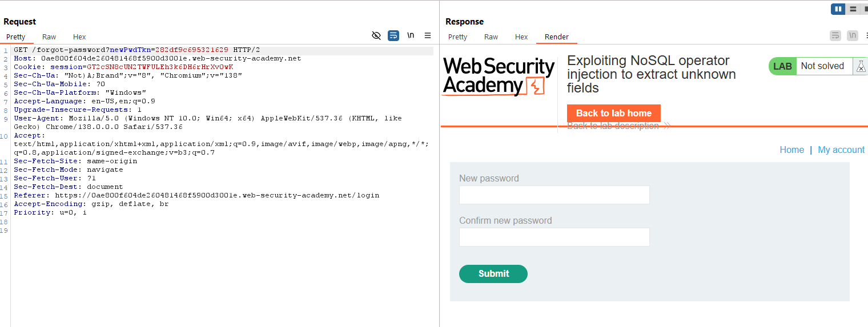Open the My account link

click(x=841, y=150)
